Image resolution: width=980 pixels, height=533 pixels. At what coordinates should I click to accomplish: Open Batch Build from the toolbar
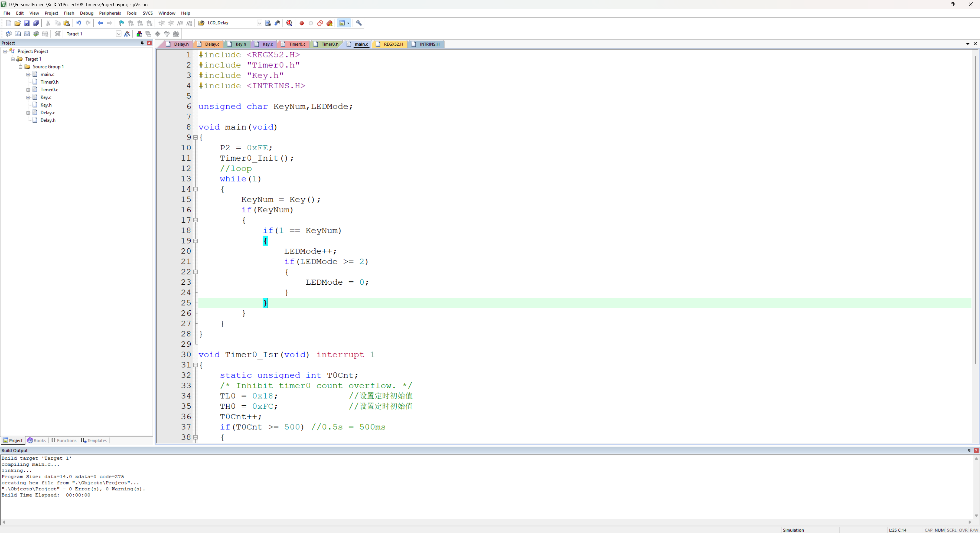(x=36, y=33)
